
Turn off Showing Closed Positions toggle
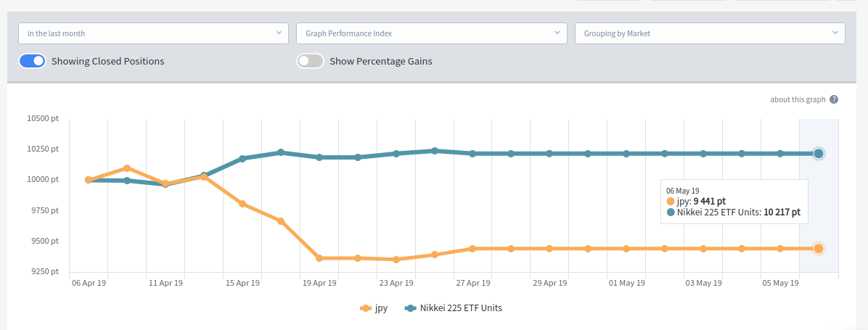tap(33, 62)
